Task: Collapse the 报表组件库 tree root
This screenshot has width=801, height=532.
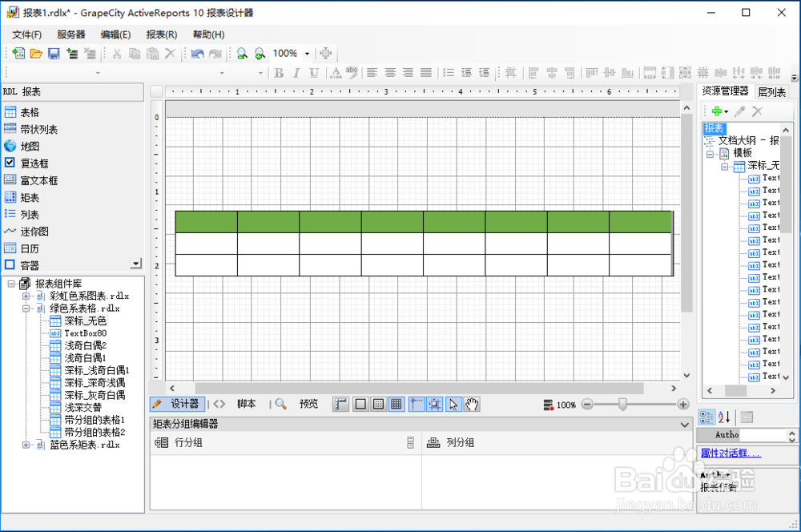Action: (x=11, y=284)
